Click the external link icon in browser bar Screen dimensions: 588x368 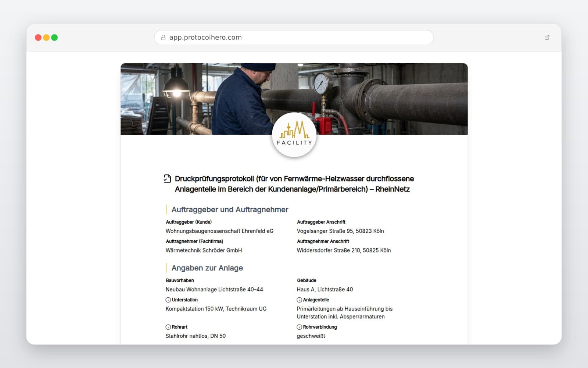click(547, 38)
